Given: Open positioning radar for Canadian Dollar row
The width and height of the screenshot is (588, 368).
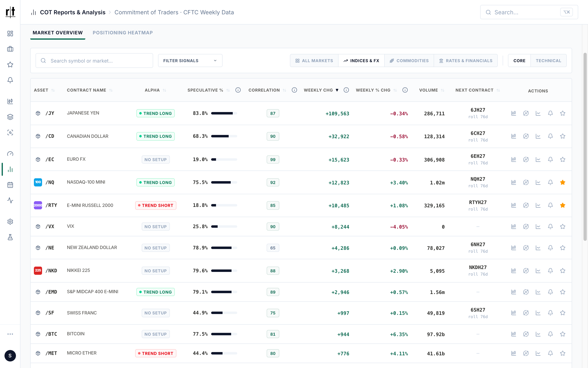Looking at the screenshot, I should (x=526, y=136).
